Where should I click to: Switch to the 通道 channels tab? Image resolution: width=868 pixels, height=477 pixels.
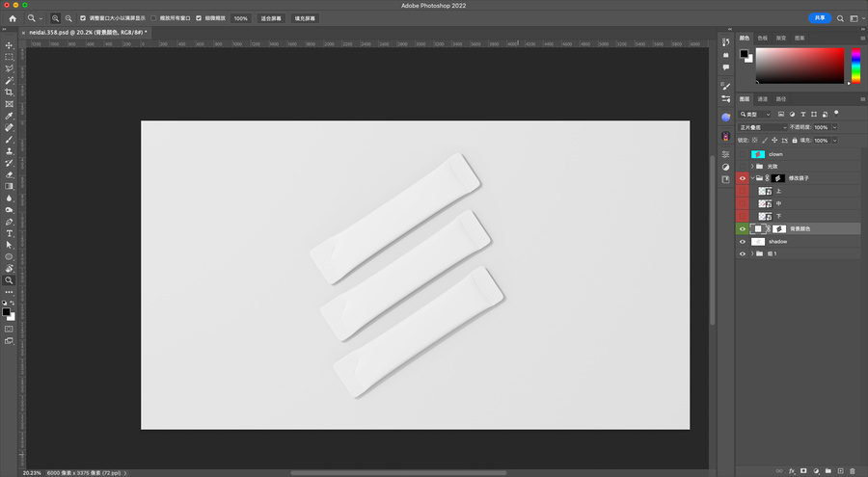pyautogui.click(x=763, y=99)
